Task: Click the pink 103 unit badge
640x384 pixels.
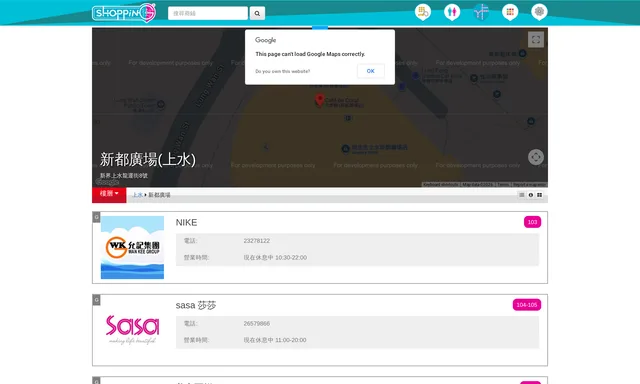Action: 532,222
